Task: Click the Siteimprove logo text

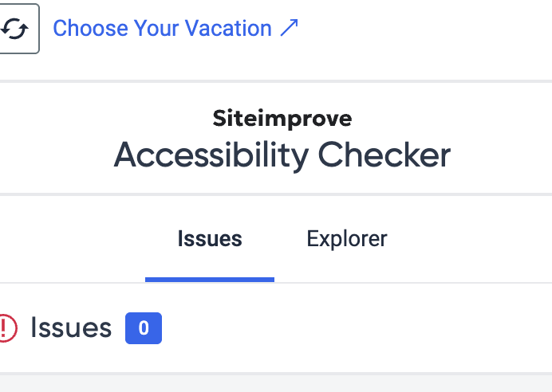Action: pos(282,119)
